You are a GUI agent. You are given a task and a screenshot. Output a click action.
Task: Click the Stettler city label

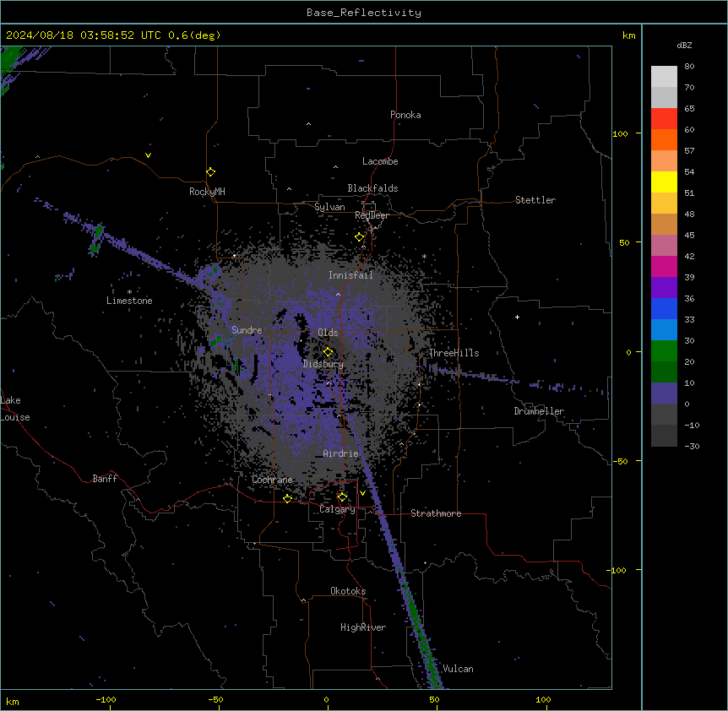pyautogui.click(x=535, y=200)
